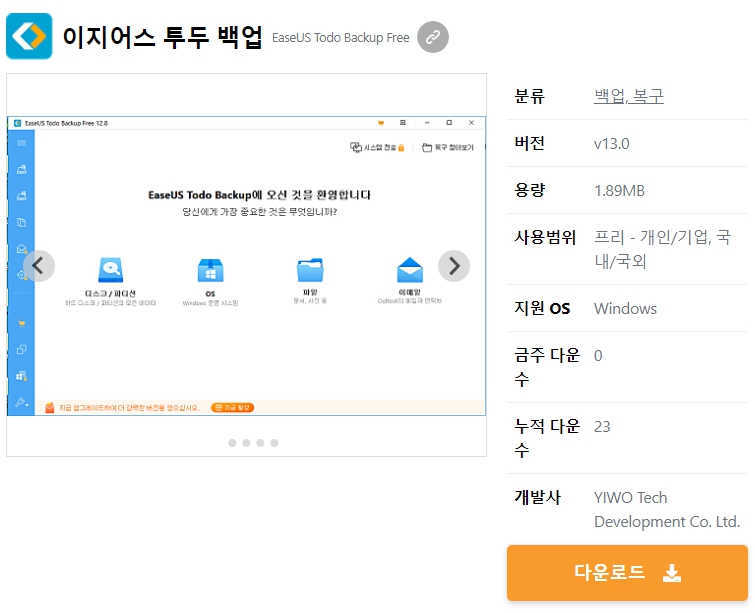
Task: Click the orange 다운로드 button
Action: [x=627, y=573]
